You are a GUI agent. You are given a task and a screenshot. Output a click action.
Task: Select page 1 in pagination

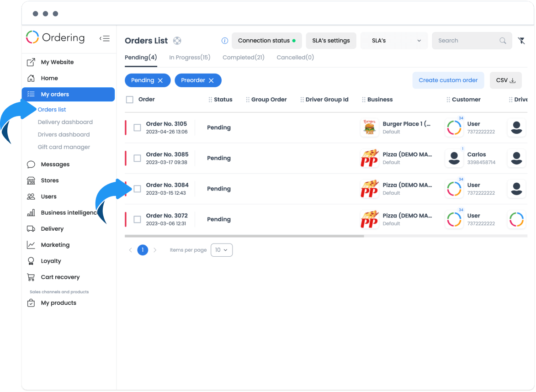click(x=143, y=250)
